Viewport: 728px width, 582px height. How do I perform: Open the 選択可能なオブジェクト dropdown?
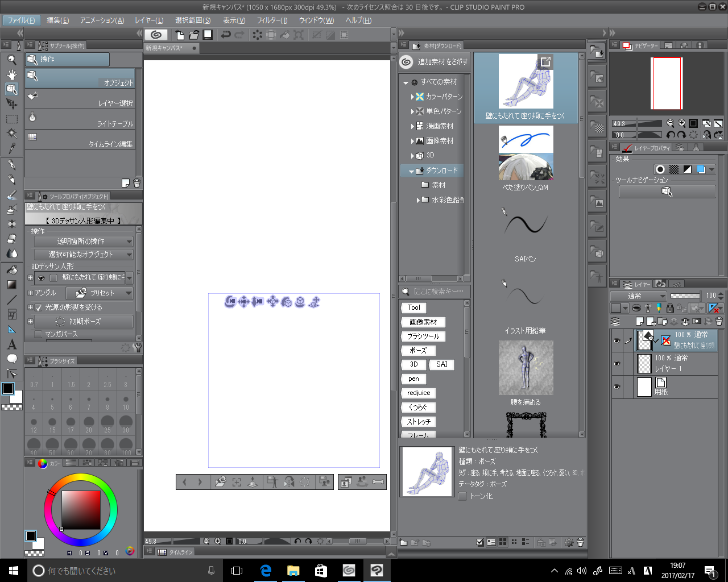click(83, 255)
